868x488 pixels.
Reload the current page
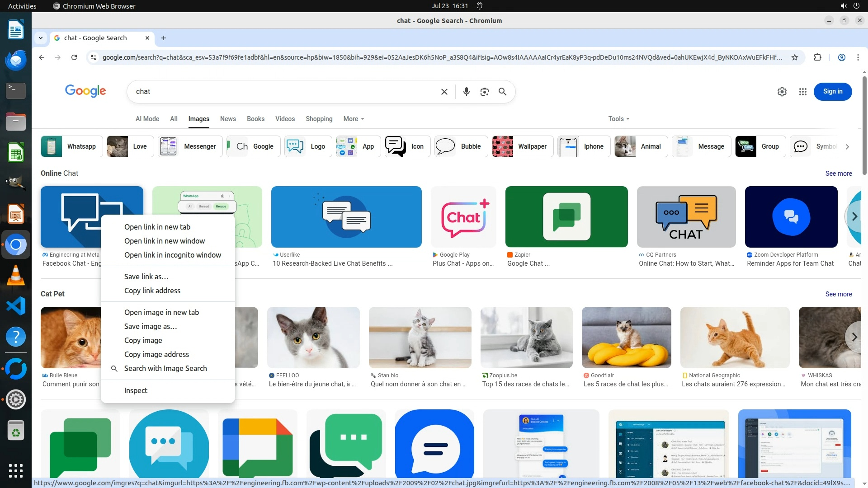click(74, 57)
